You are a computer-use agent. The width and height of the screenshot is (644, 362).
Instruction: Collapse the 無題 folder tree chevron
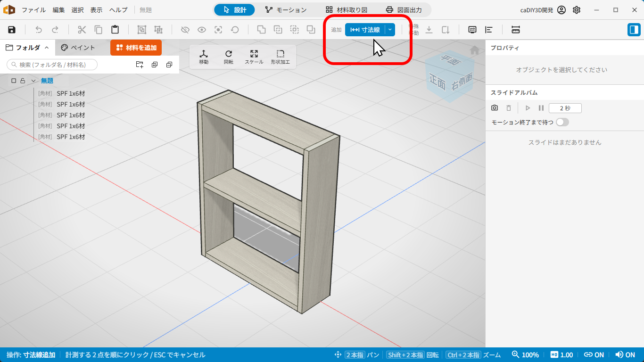[33, 81]
